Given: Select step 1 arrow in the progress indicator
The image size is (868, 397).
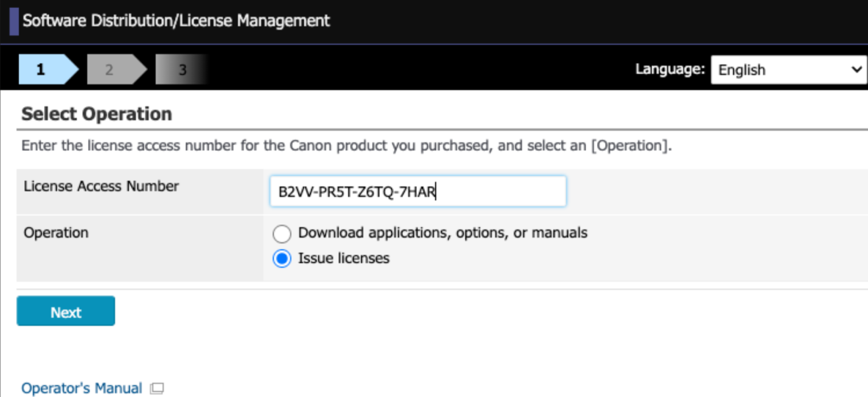Looking at the screenshot, I should tap(45, 69).
